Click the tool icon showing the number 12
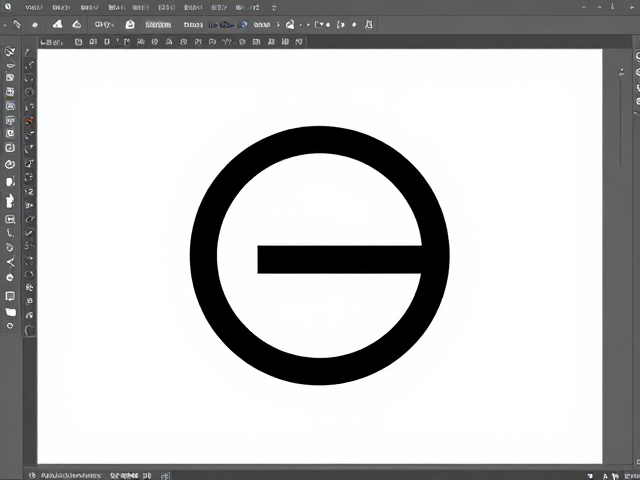The height and width of the screenshot is (480, 640). pos(29,191)
